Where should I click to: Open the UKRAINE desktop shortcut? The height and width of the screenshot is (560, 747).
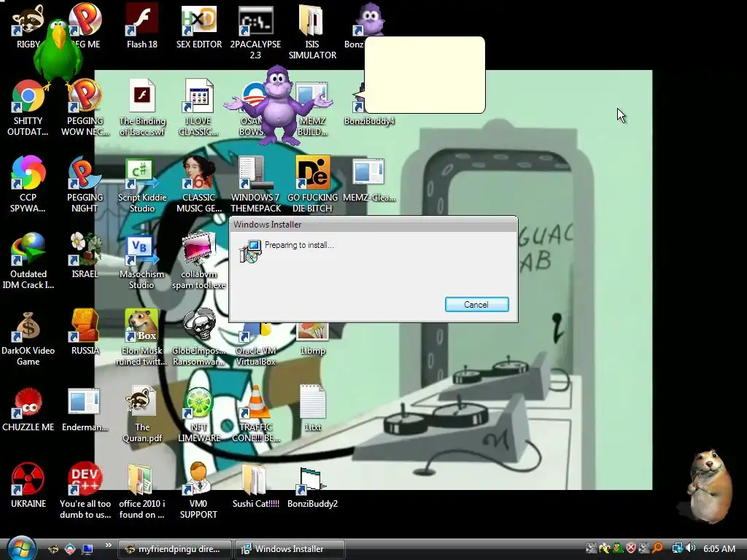28,485
